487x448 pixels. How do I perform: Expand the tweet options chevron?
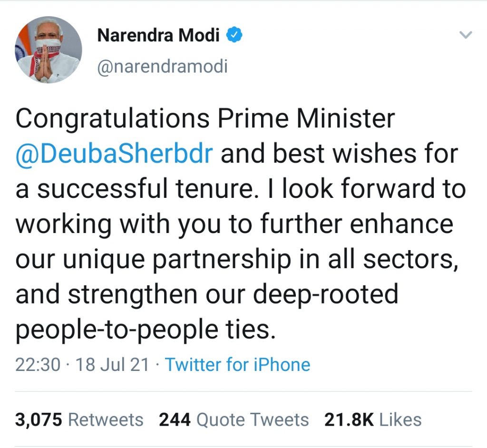pos(466,35)
